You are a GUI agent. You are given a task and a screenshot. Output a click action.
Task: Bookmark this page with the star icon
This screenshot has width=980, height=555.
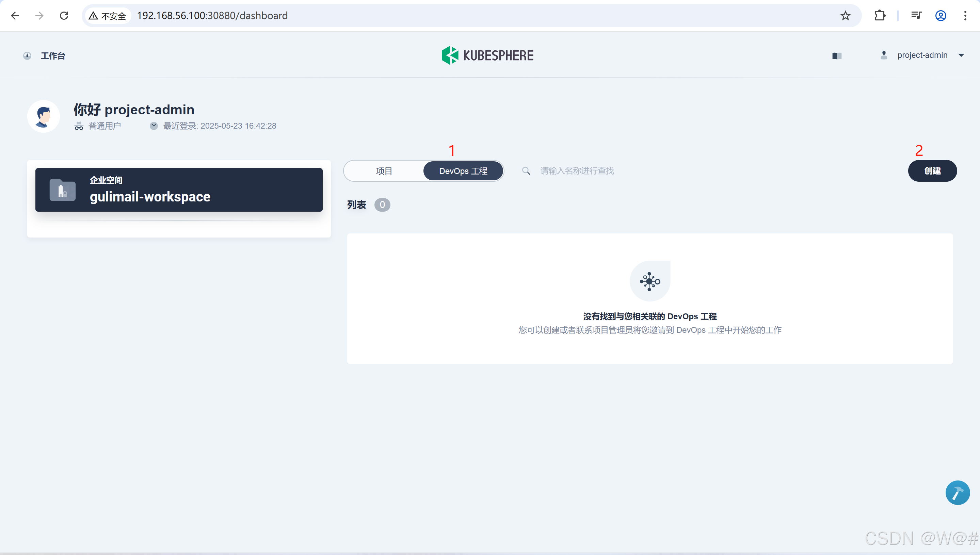coord(846,16)
